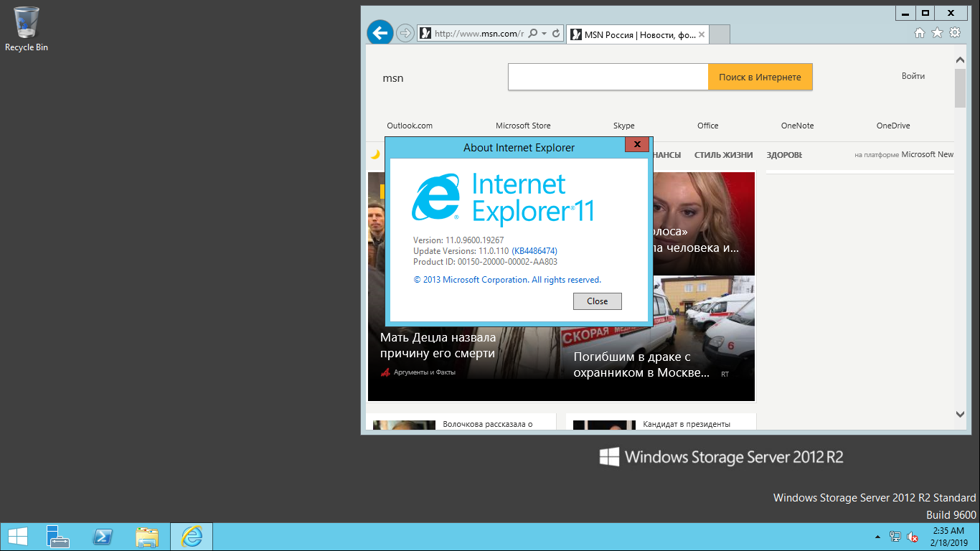Open the Кандидат в президенты article
This screenshot has width=980, height=551.
click(687, 424)
